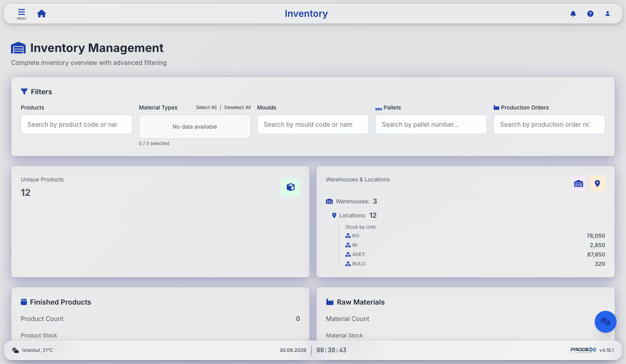Focus the Products search field

(77, 124)
